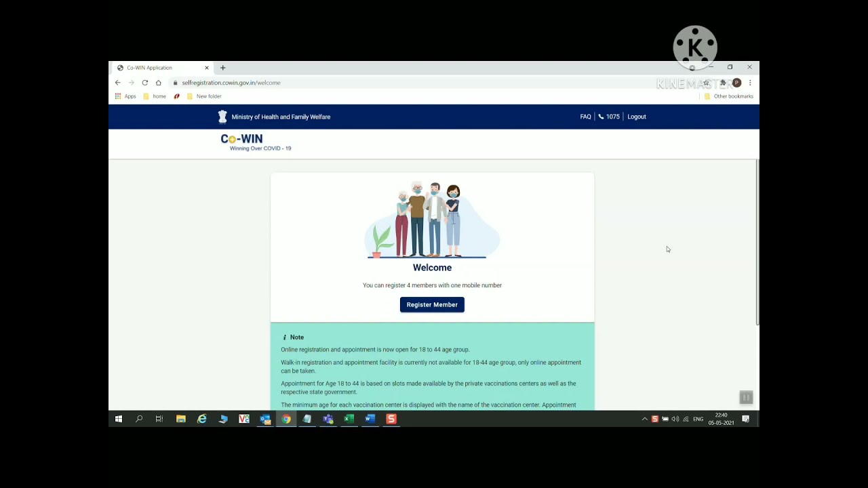Click the Welcome heading

(x=432, y=268)
